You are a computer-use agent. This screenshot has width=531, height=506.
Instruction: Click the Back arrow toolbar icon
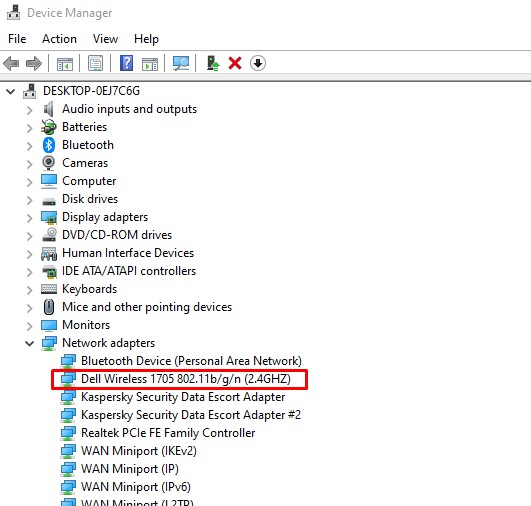coord(11,63)
